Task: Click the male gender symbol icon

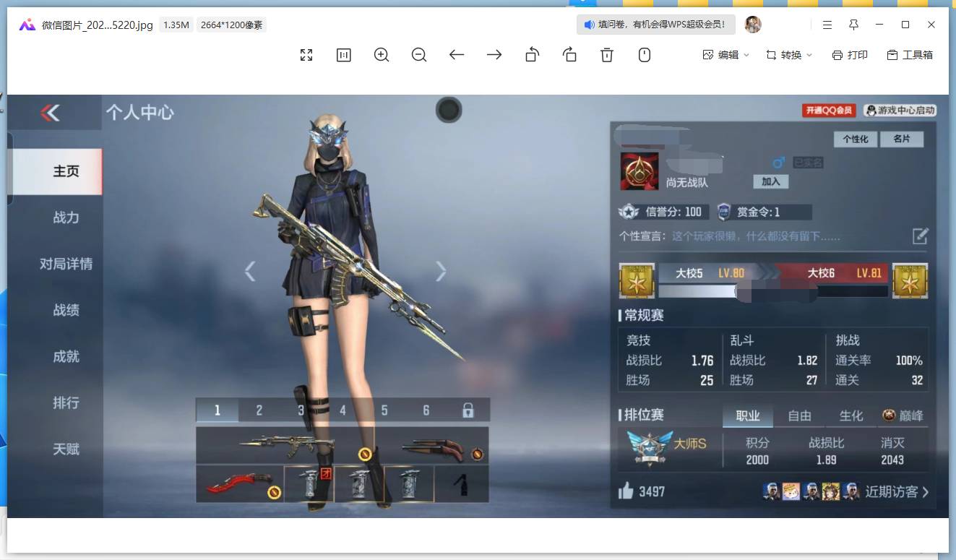Action: point(778,163)
